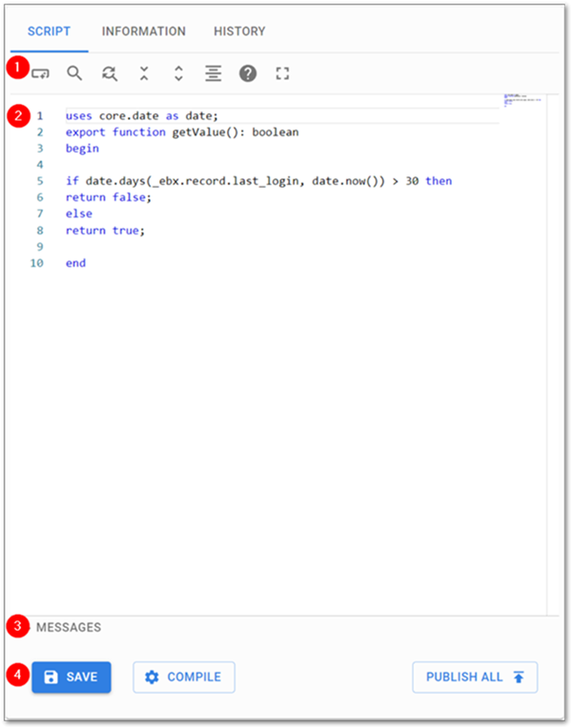Open the help question mark icon

(x=248, y=73)
